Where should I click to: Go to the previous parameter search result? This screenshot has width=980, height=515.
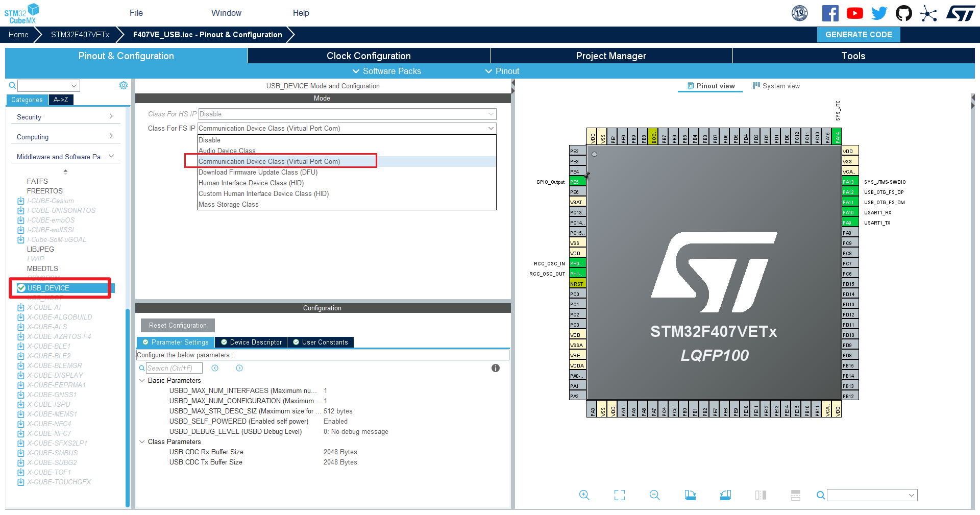pos(215,368)
